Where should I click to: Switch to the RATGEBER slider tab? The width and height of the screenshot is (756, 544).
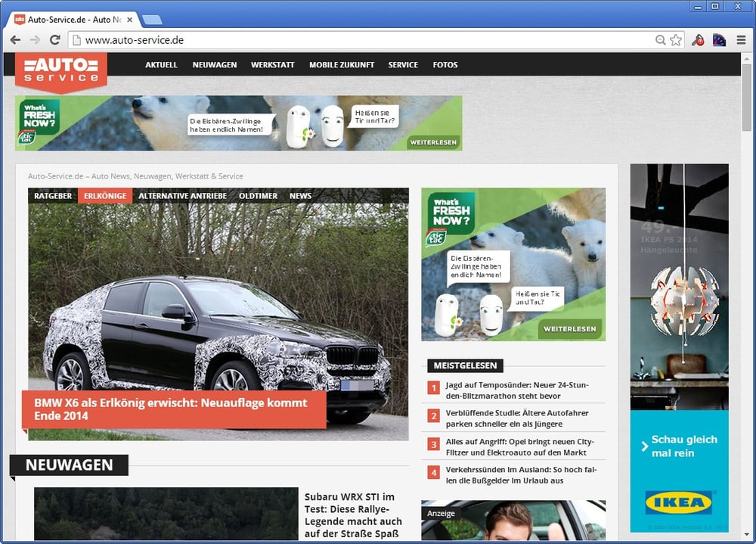tap(53, 196)
